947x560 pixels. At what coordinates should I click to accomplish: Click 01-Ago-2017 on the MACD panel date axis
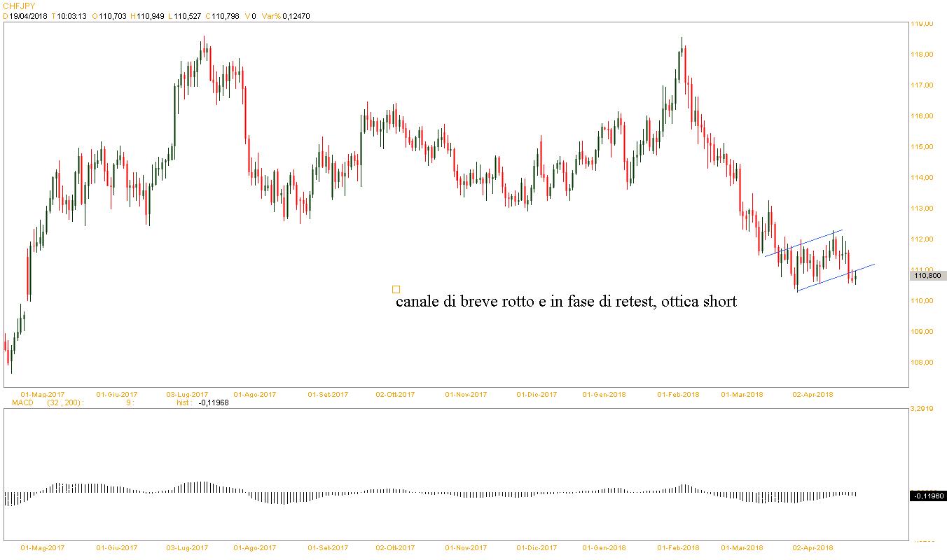(x=254, y=548)
